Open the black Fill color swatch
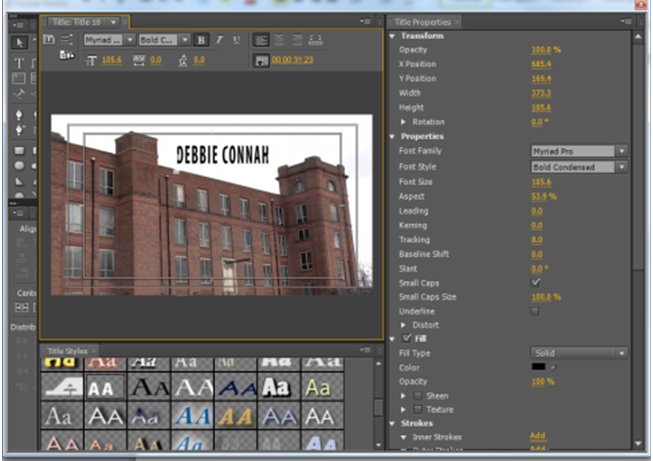The width and height of the screenshot is (653, 461). [x=538, y=368]
